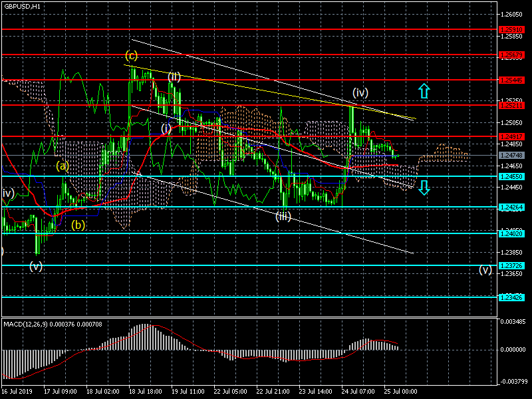Select the red 1.25910 price level label

click(511, 30)
